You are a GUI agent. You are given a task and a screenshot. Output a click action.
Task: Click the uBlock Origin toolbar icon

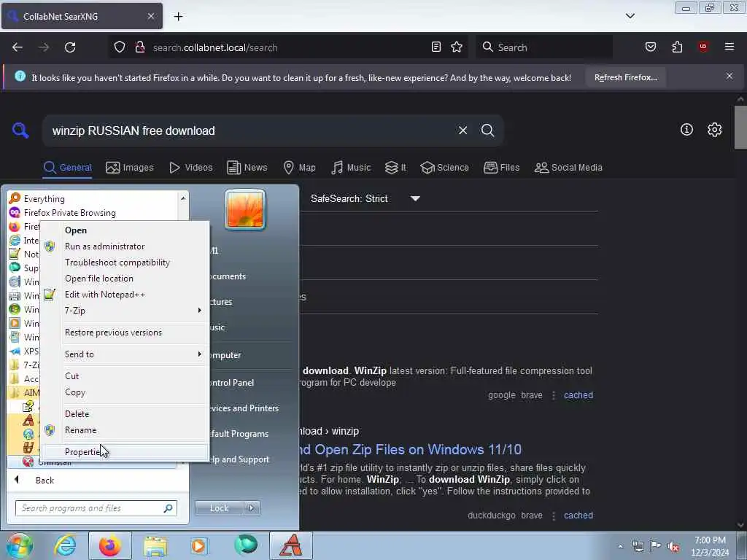(703, 47)
